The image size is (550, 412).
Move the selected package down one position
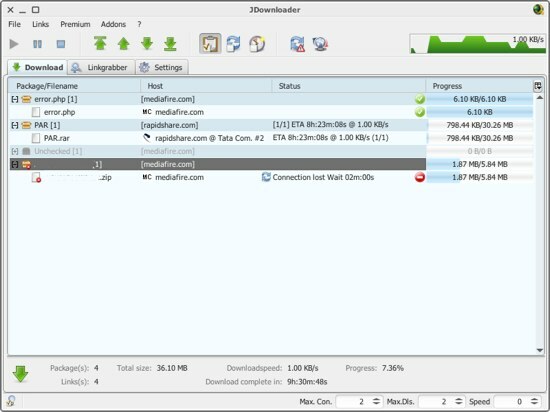coord(147,44)
